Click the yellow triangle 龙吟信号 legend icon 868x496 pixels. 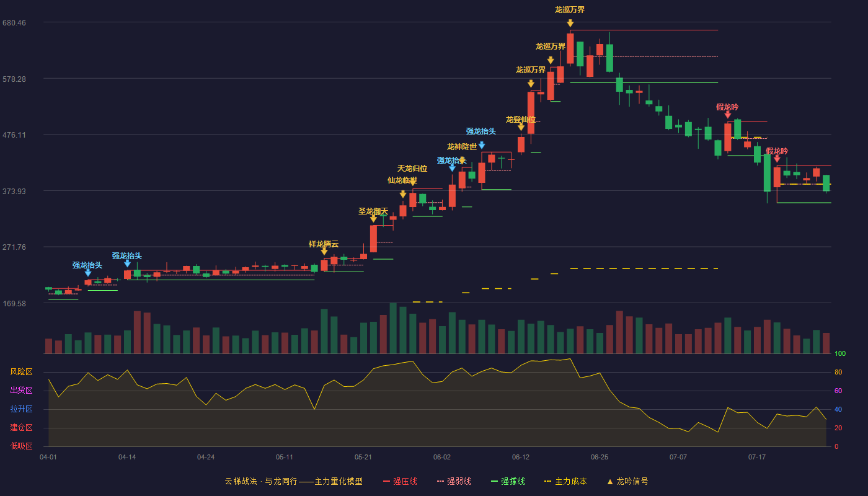609,481
